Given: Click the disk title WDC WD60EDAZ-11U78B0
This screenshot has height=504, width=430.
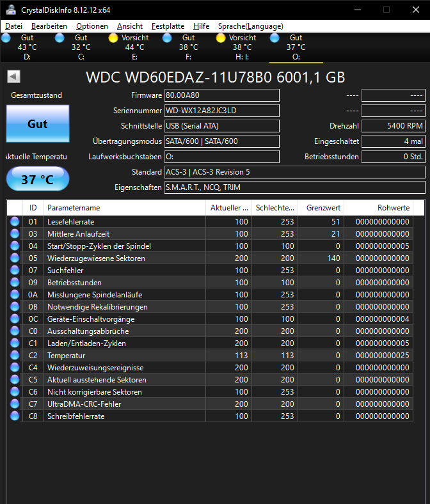Looking at the screenshot, I should tap(216, 77).
